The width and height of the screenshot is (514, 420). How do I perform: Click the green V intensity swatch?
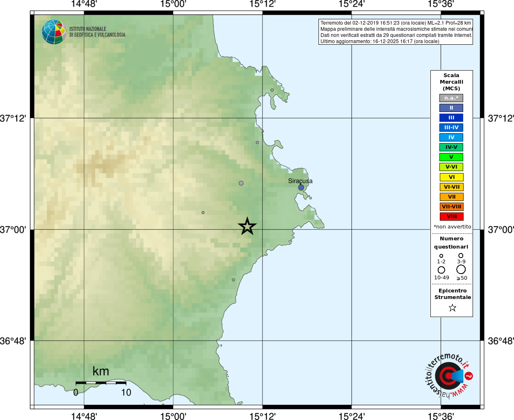coord(451,157)
